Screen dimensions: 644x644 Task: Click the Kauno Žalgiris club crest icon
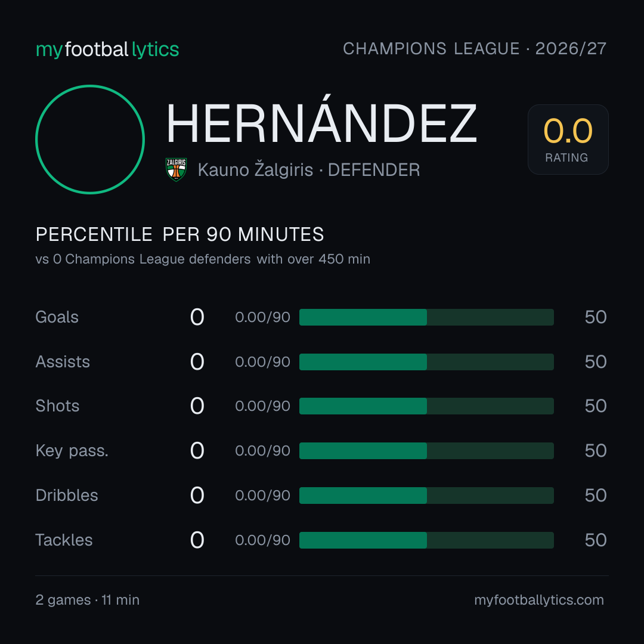176,169
